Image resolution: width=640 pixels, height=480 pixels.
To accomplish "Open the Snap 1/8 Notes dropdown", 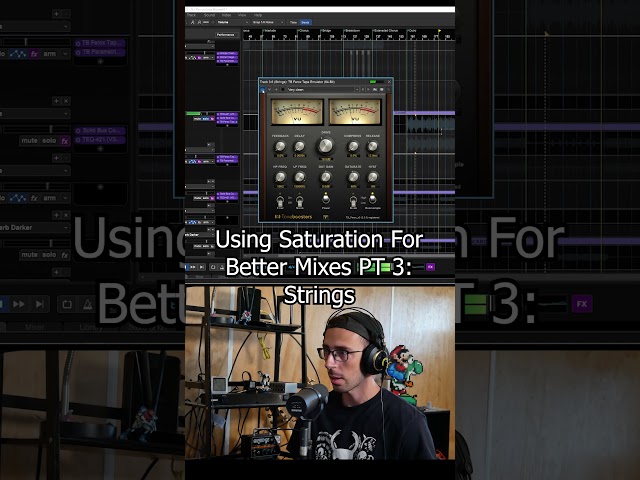I will (268, 22).
